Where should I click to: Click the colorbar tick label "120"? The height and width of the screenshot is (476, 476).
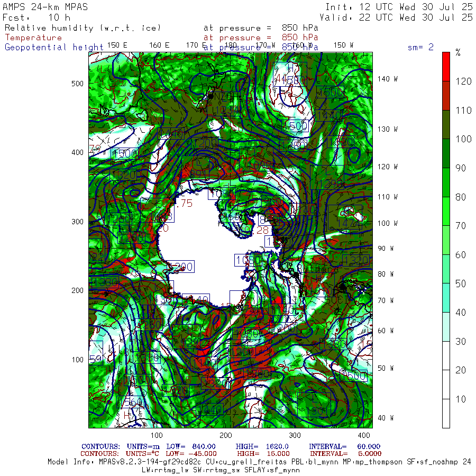click(463, 81)
